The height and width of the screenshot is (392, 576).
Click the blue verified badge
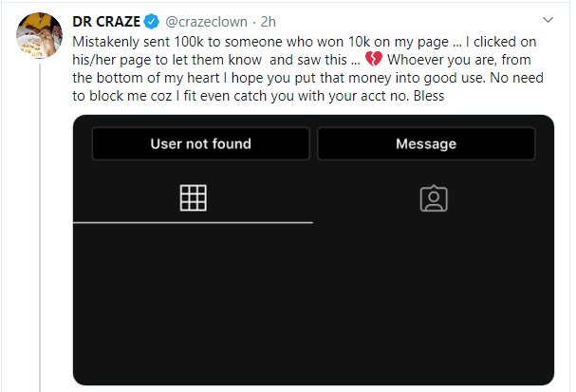click(x=150, y=22)
